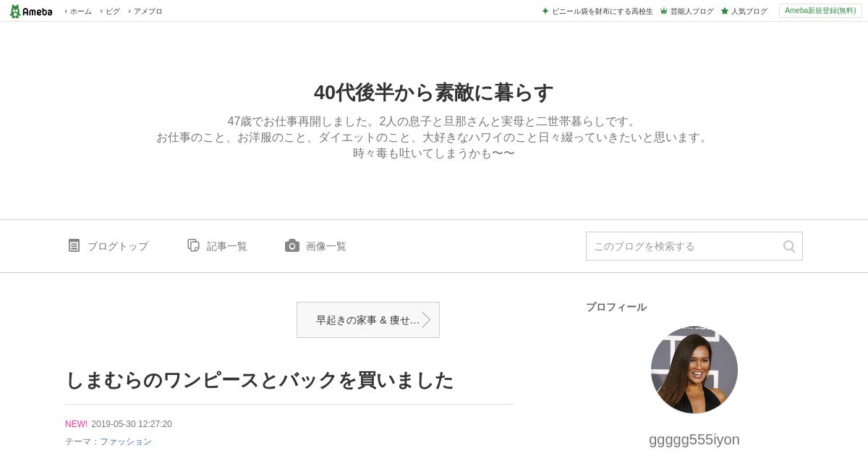The height and width of the screenshot is (456, 868).
Task: Open アメブロ in top bar
Action: tap(148, 12)
